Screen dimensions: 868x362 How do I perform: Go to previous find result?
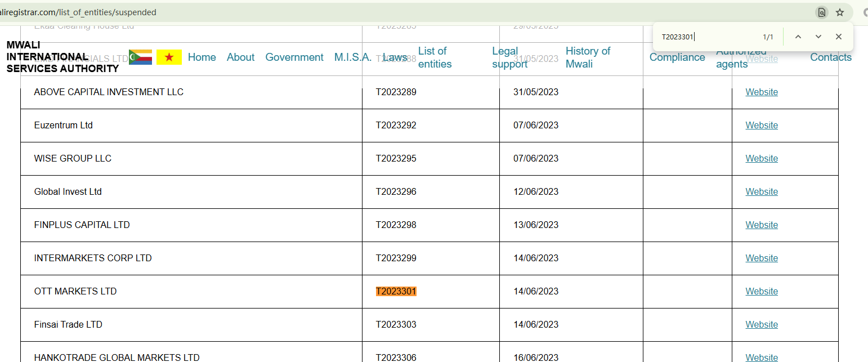798,37
